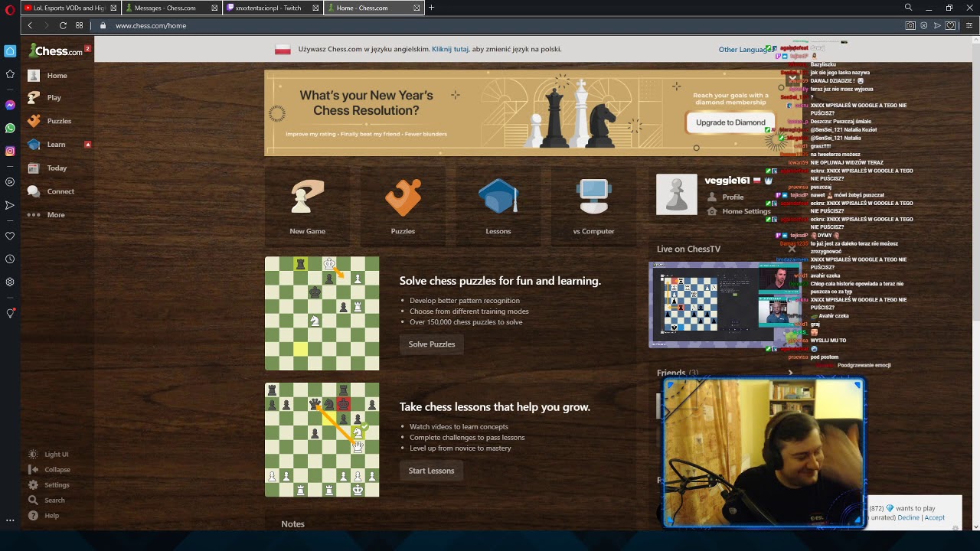Close the Home - Chess.com tab
980x551 pixels.
416,8
